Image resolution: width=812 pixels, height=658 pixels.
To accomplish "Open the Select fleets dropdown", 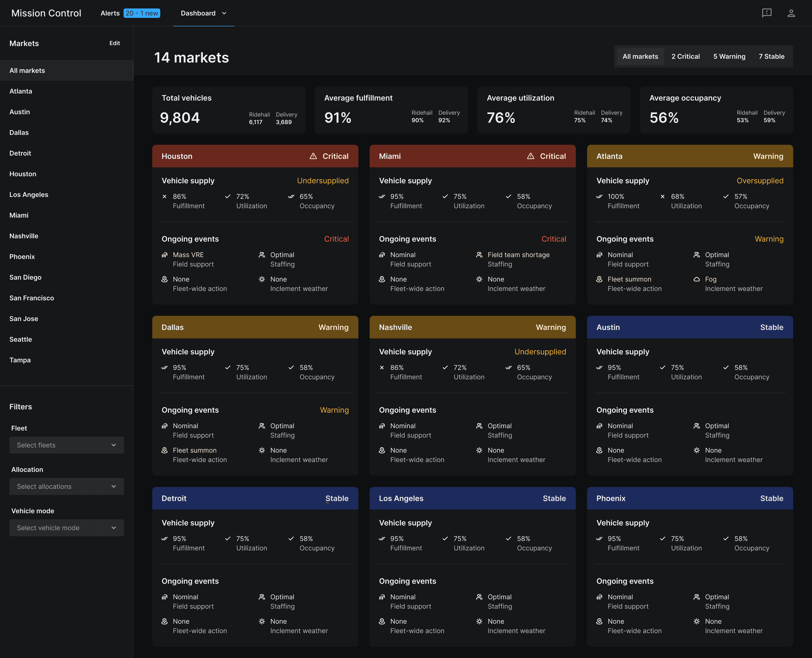I will pyautogui.click(x=67, y=445).
